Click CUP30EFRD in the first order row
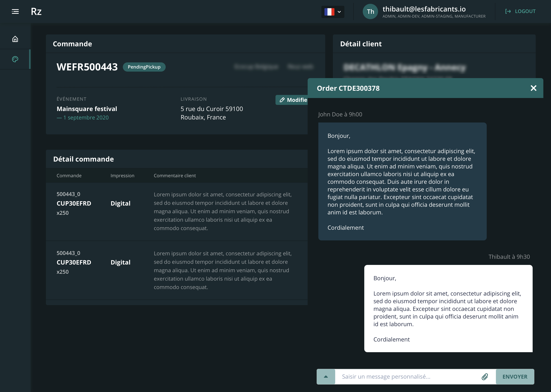 coord(74,203)
